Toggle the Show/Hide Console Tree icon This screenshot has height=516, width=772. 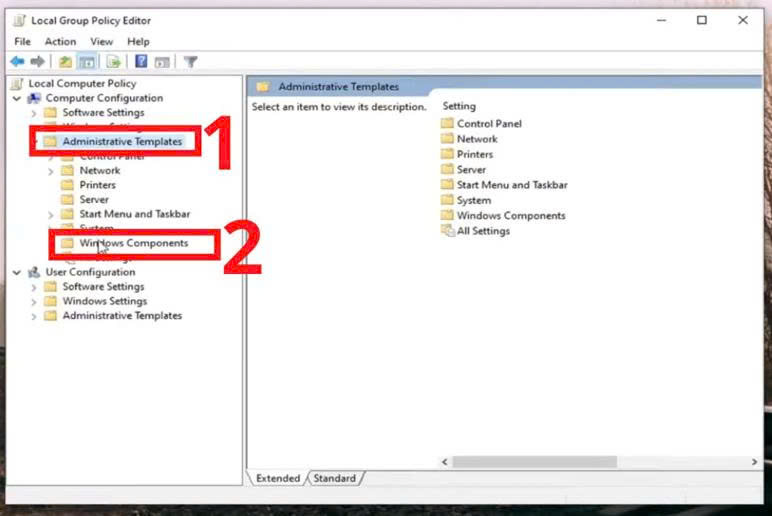click(87, 62)
